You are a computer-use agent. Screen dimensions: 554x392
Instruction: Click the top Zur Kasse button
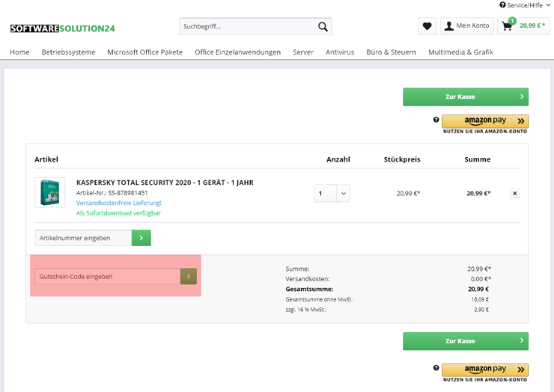click(x=466, y=97)
